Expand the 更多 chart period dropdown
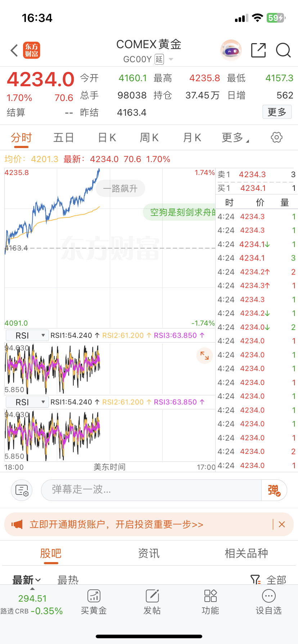Image resolution: width=298 pixels, height=644 pixels. tap(235, 137)
